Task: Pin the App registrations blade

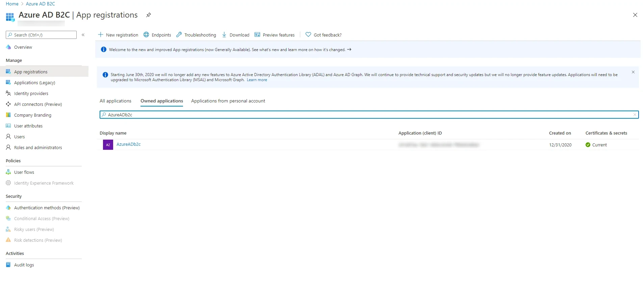Action: [x=148, y=15]
